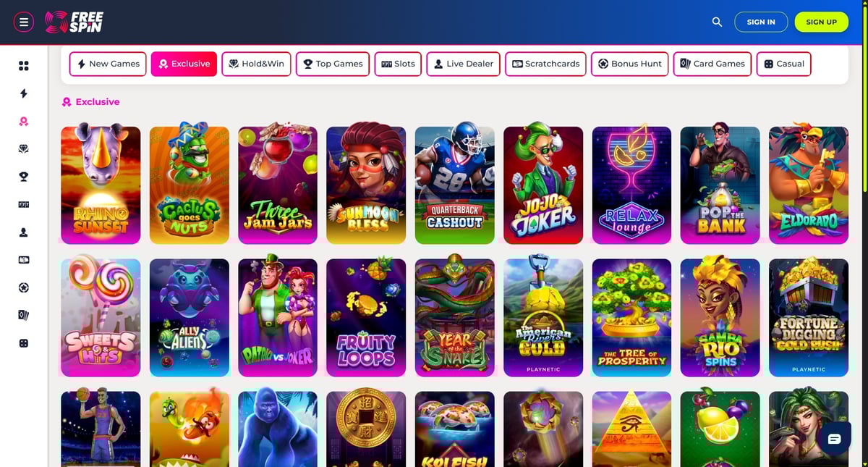This screenshot has width=868, height=467.
Task: Open the Live Dealer person sidebar icon
Action: click(x=24, y=232)
